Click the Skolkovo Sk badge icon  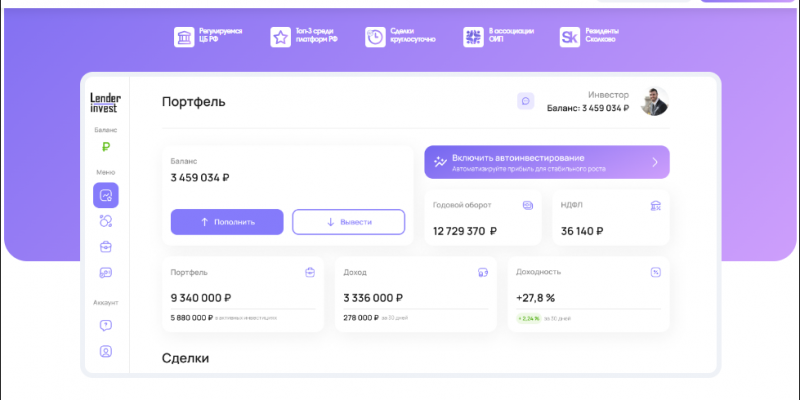[x=570, y=37]
